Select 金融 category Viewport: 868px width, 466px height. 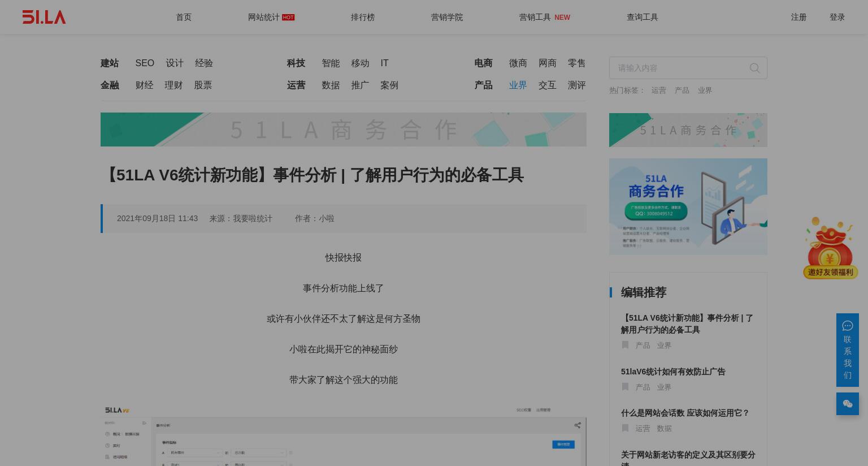110,85
